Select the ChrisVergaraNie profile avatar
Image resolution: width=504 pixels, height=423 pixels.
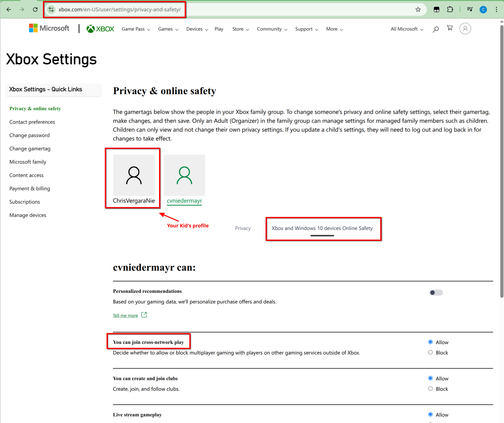click(x=134, y=175)
